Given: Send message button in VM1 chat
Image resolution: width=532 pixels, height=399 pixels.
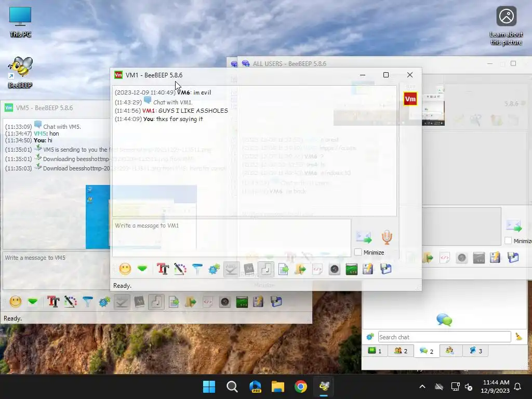Looking at the screenshot, I should 363,237.
